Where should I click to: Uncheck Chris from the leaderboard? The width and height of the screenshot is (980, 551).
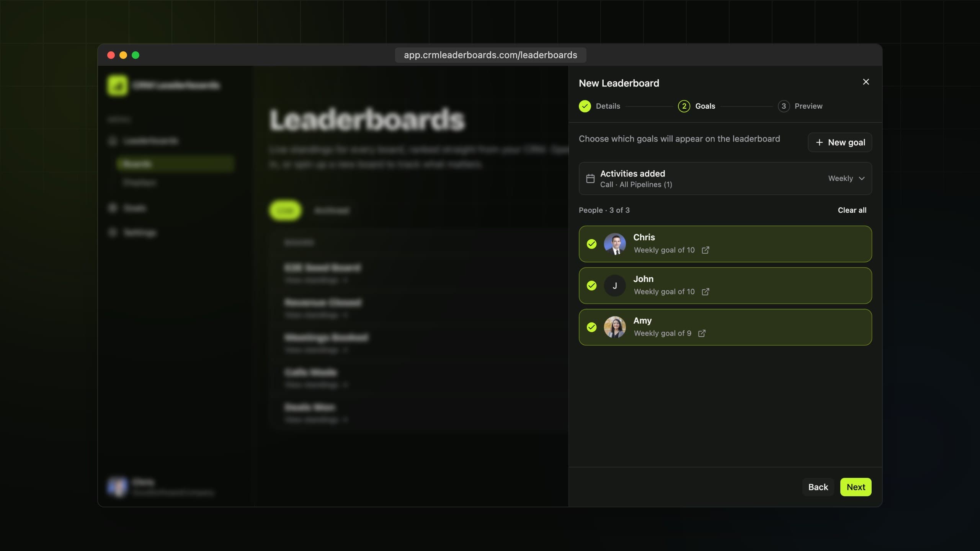point(592,244)
